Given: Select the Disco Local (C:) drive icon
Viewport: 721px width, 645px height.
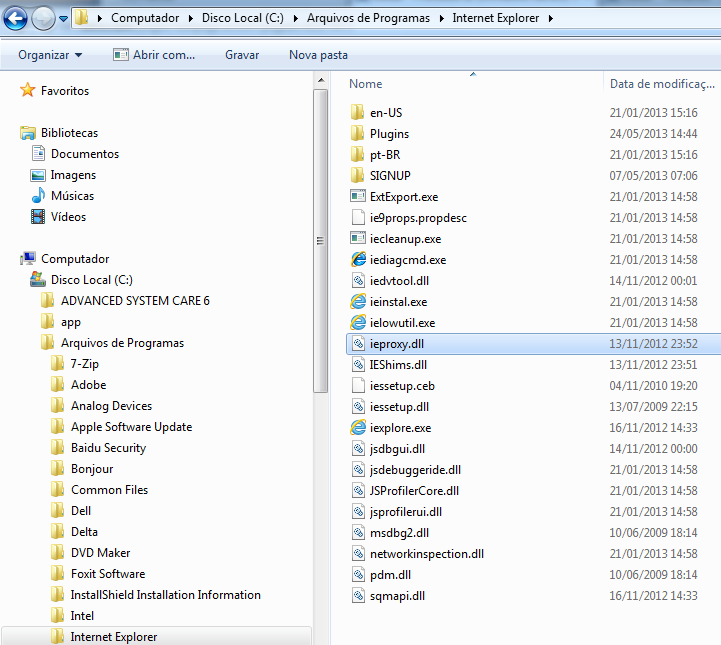Looking at the screenshot, I should [38, 279].
